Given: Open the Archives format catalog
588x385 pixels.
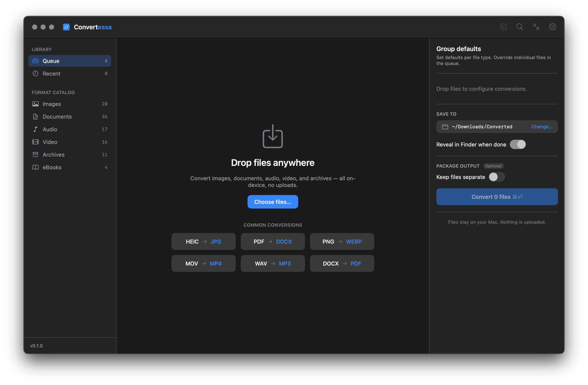Looking at the screenshot, I should point(70,155).
